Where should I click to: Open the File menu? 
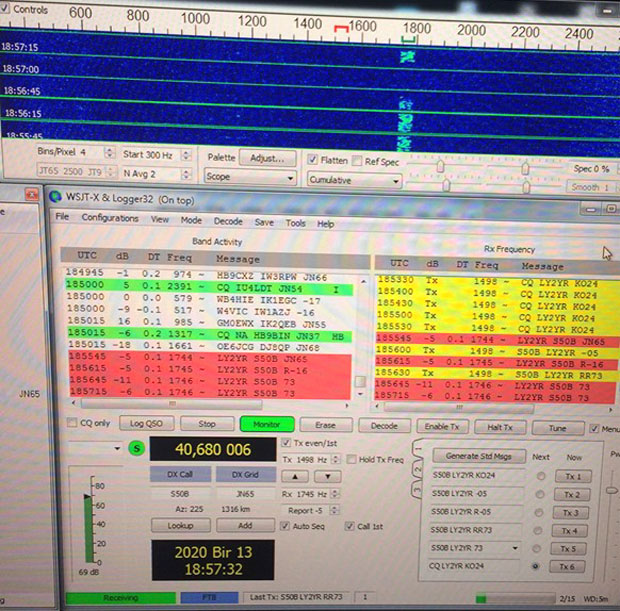tap(62, 216)
